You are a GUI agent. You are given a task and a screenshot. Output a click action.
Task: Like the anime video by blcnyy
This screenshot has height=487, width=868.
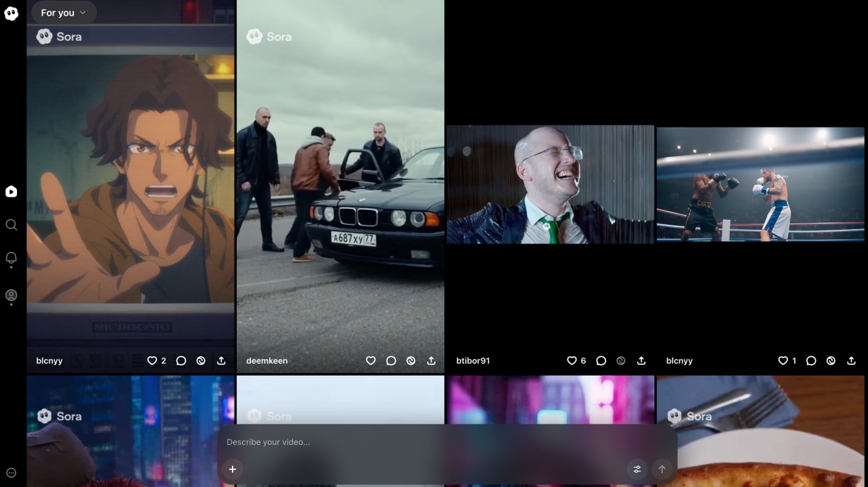pyautogui.click(x=152, y=361)
